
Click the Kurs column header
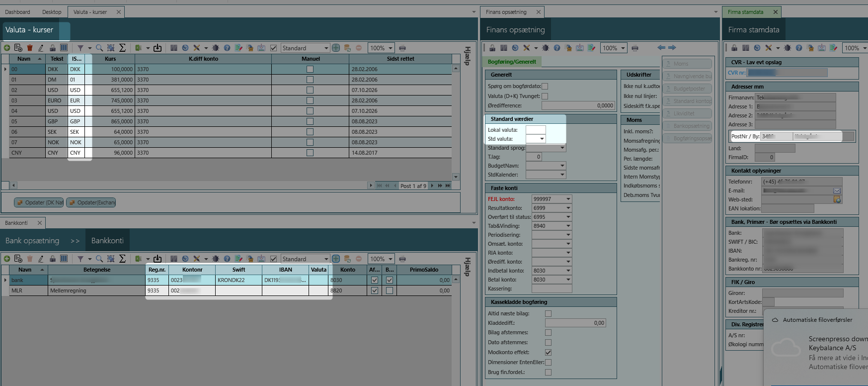point(110,59)
